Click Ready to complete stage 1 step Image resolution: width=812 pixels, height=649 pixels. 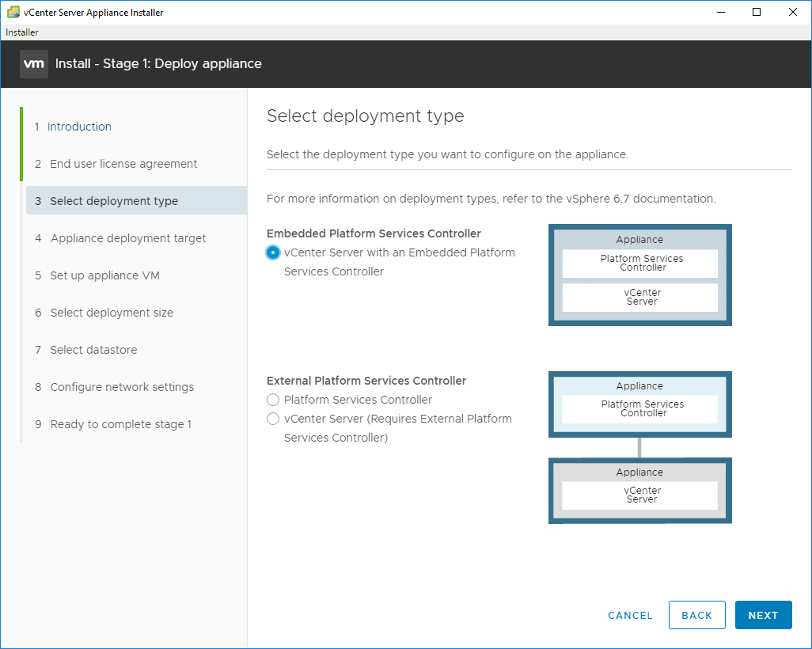(x=121, y=424)
